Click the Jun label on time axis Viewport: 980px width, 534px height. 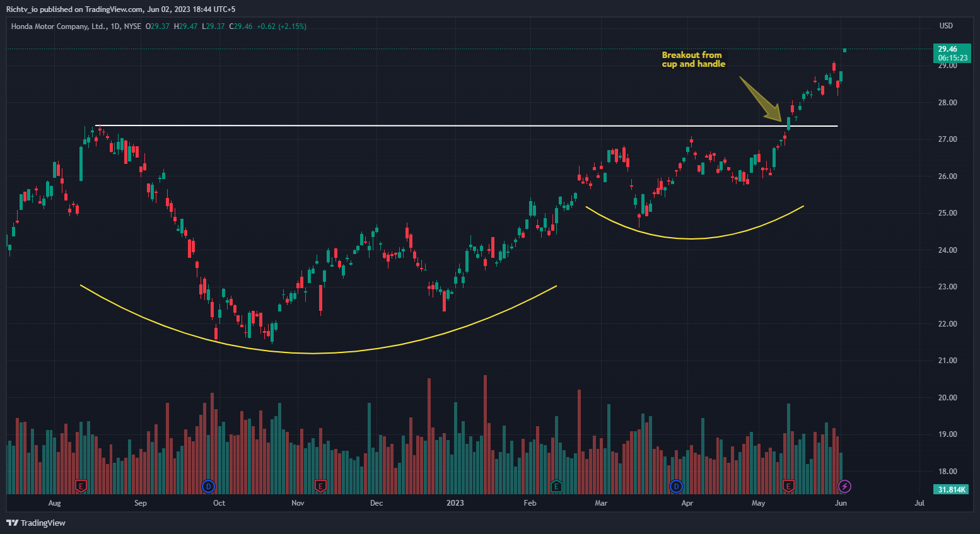(841, 503)
